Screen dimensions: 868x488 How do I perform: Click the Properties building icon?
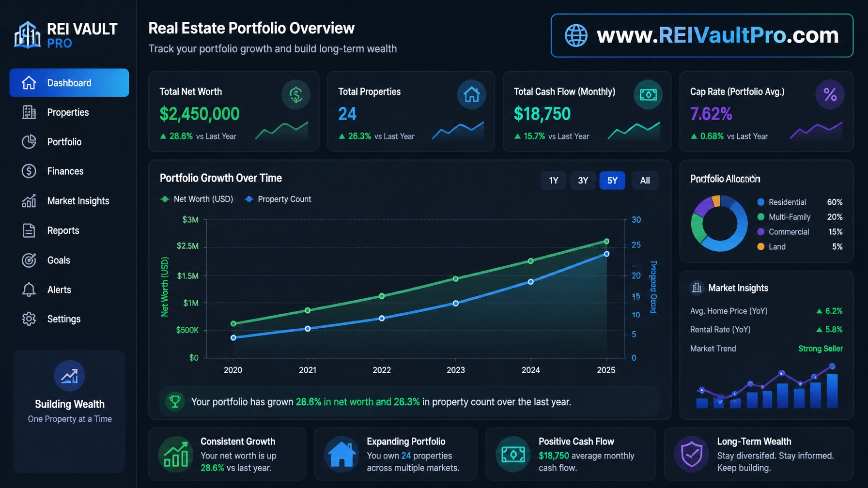click(29, 112)
